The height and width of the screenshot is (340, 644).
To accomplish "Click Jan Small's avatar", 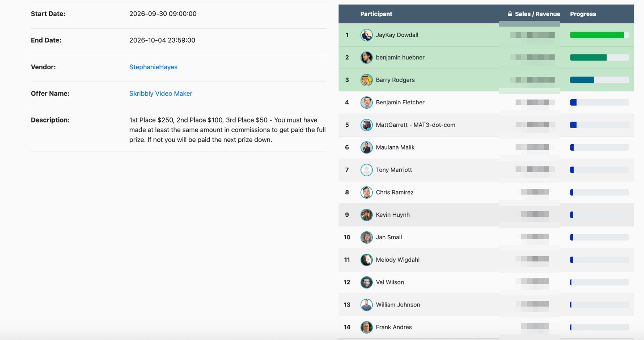I will pyautogui.click(x=366, y=238).
